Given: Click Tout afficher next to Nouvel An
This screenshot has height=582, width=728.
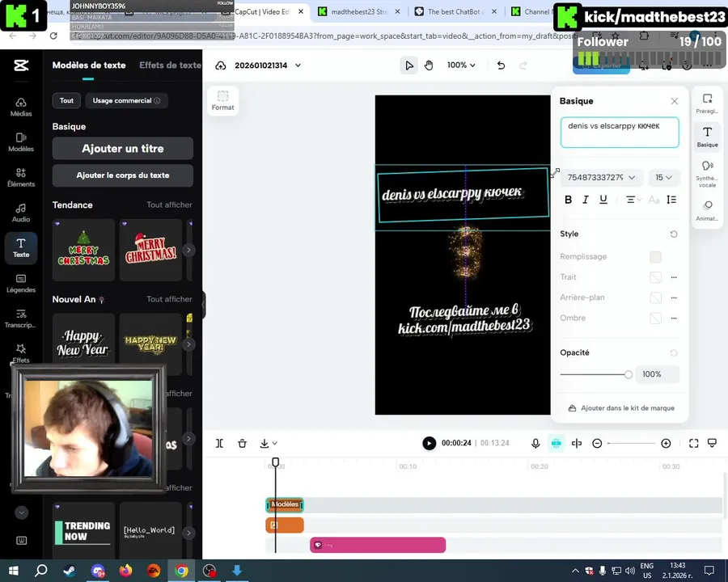Looking at the screenshot, I should coord(170,299).
